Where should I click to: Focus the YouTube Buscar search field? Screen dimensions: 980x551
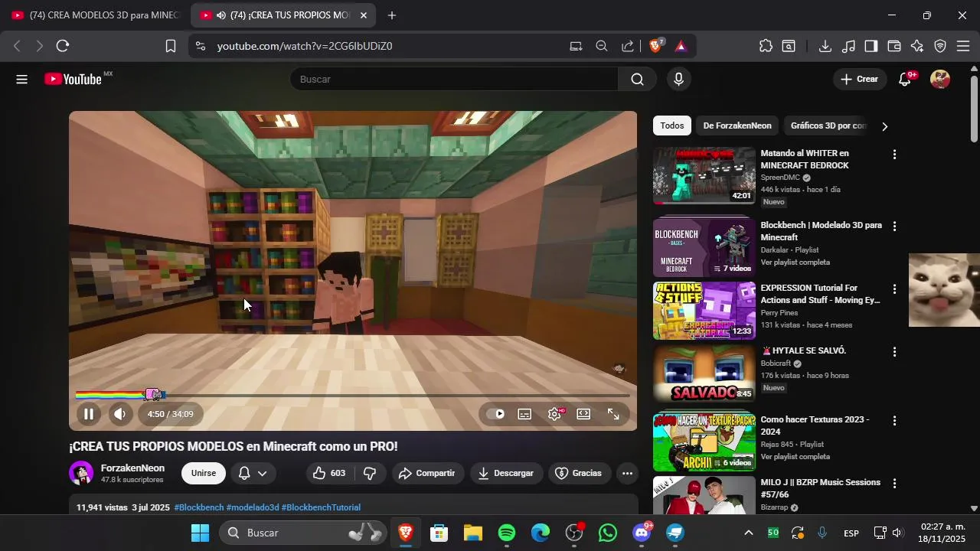(x=454, y=79)
